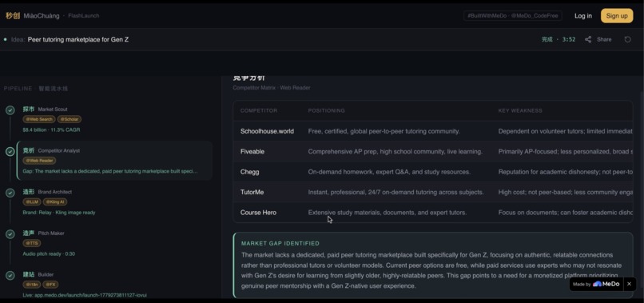Screen dimensions: 644x303
Task: Select the Competitor Analyst pipeline stage
Action: tap(114, 161)
